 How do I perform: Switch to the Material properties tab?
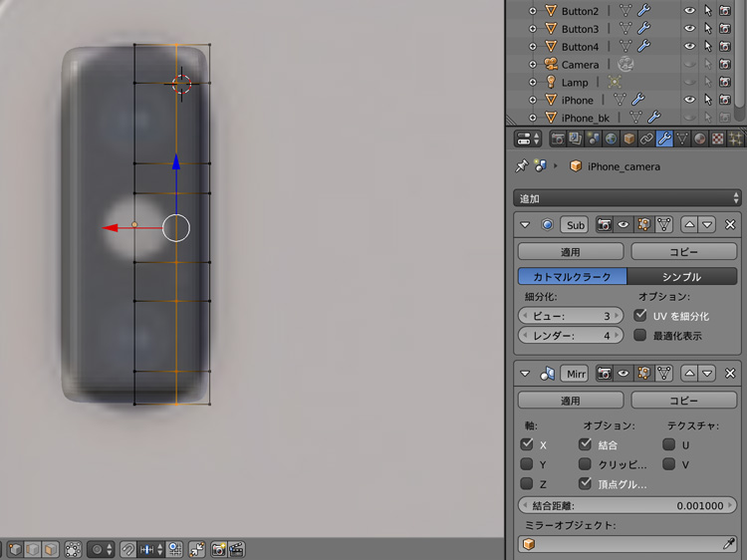[x=700, y=139]
